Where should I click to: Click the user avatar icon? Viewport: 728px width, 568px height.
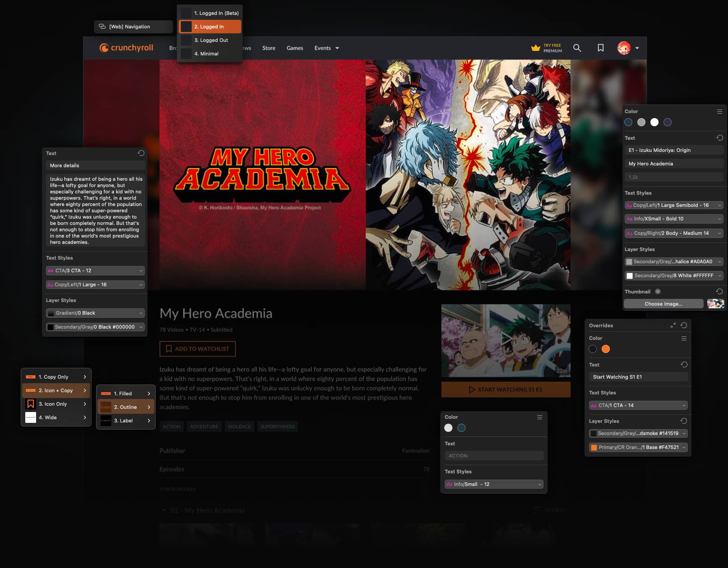pyautogui.click(x=624, y=48)
